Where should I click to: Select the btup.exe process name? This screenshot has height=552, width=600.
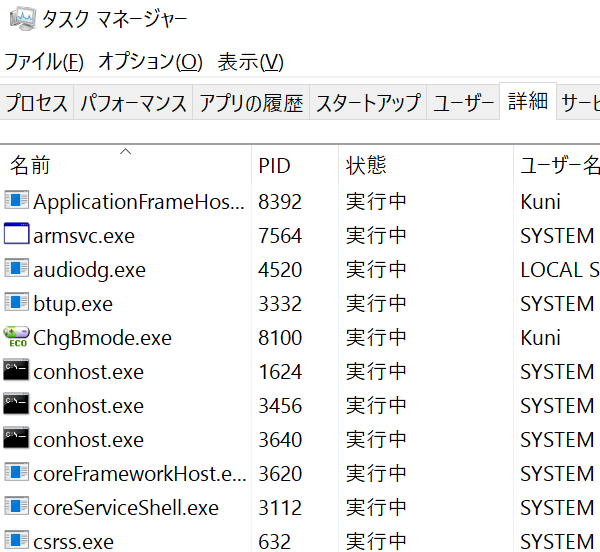click(x=73, y=304)
